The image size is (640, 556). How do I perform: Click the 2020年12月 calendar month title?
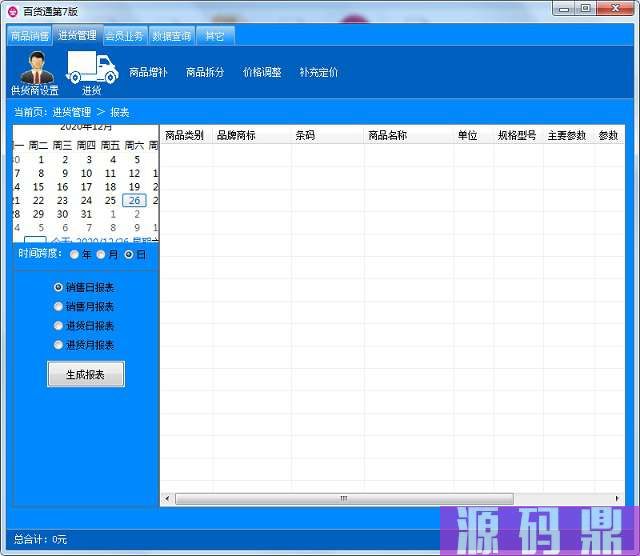(x=86, y=127)
